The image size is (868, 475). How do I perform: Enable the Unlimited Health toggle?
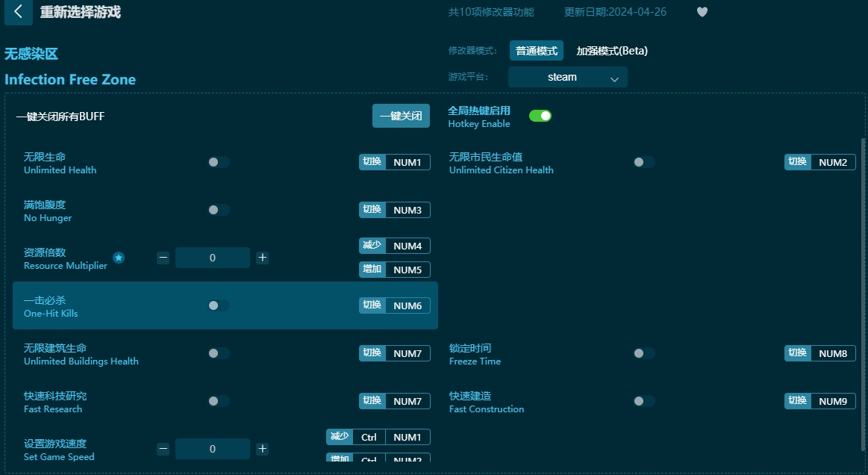218,162
